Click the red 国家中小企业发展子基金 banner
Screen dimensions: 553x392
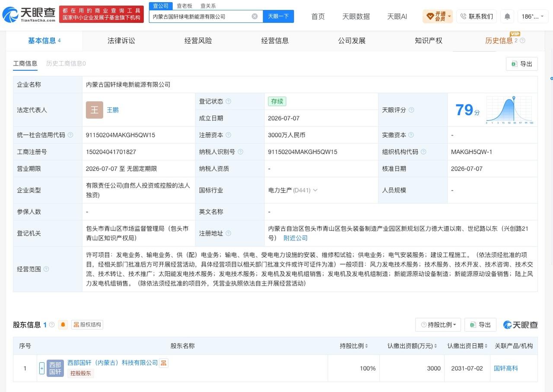pyautogui.click(x=101, y=14)
